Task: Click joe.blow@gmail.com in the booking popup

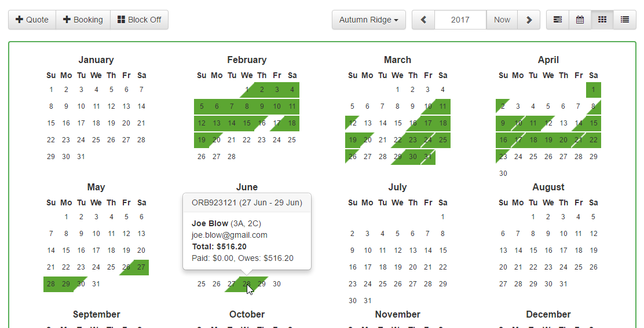Action: [x=229, y=235]
